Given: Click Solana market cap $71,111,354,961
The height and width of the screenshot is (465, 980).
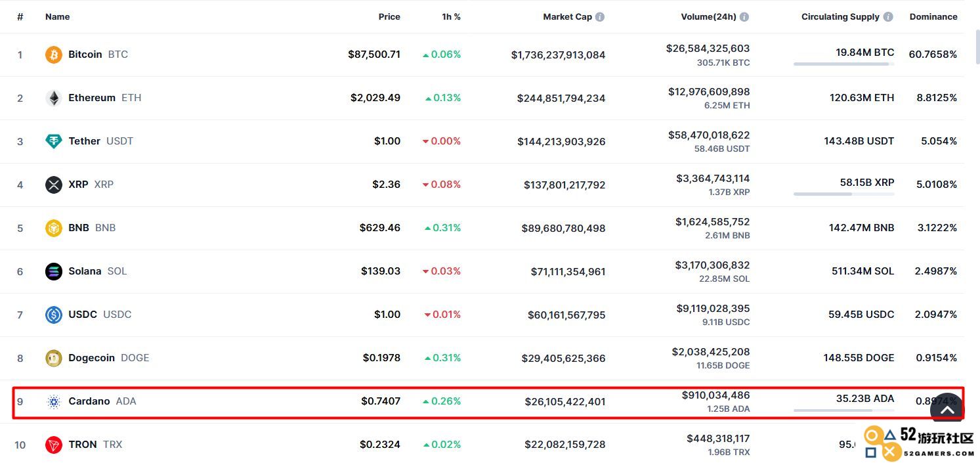Looking at the screenshot, I should click(x=568, y=272).
